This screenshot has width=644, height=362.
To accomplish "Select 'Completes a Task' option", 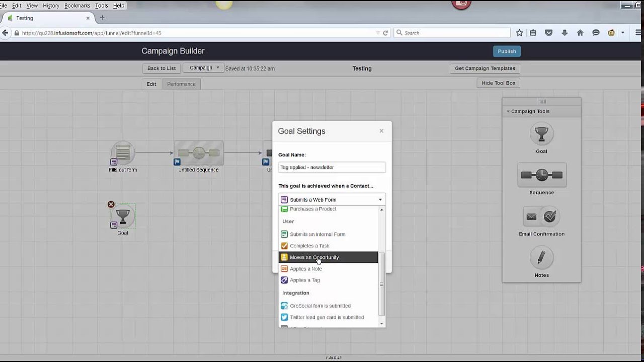I will click(x=329, y=246).
